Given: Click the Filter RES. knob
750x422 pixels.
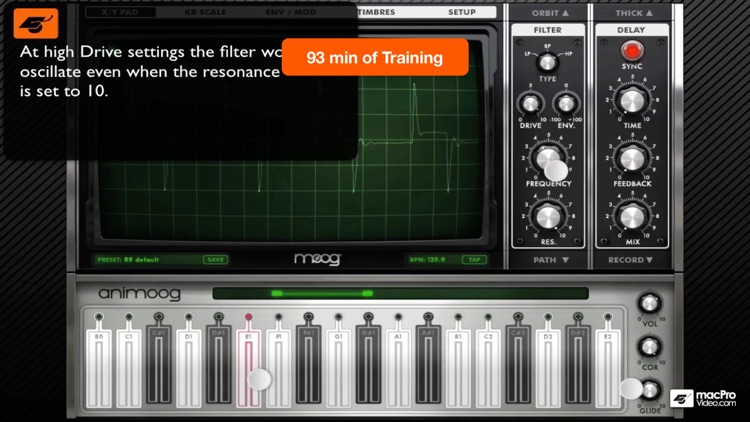Looking at the screenshot, I should [x=548, y=217].
